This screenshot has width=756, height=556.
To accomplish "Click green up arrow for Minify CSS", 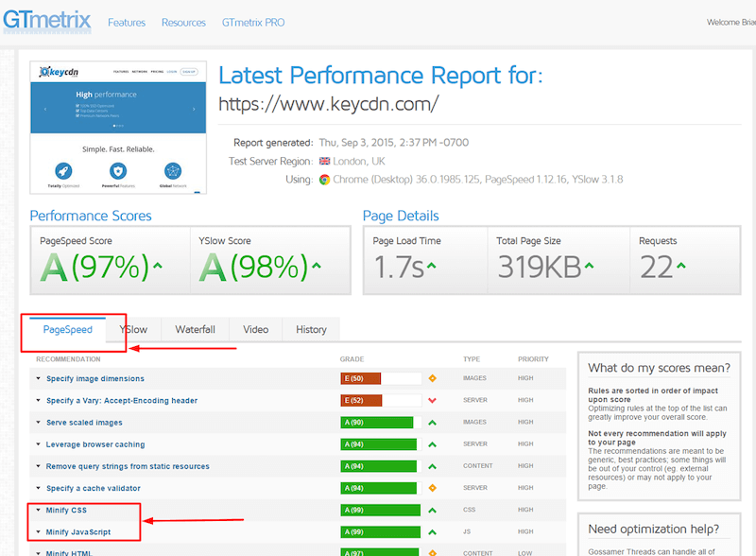I will [x=433, y=511].
